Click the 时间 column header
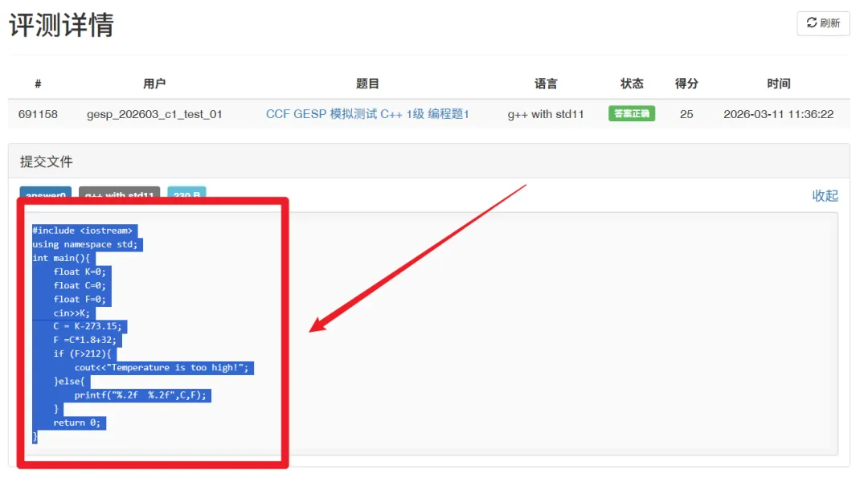This screenshot has width=868, height=482. tap(778, 84)
